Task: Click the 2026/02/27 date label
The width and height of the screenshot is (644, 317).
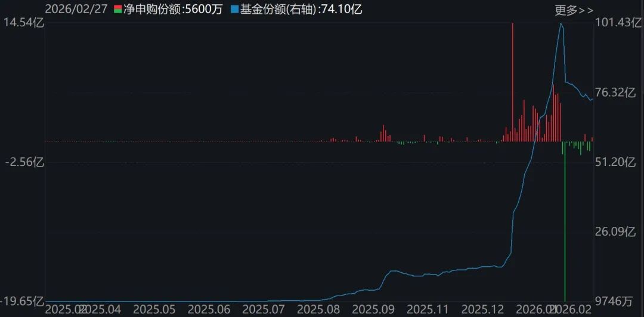Action: pos(78,10)
